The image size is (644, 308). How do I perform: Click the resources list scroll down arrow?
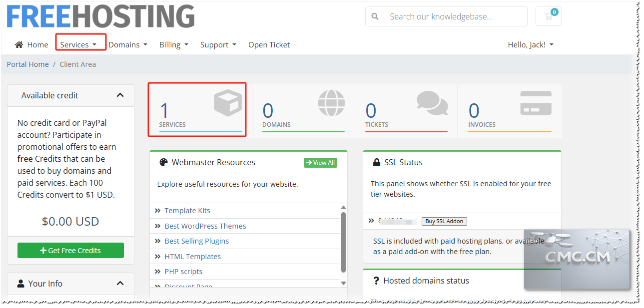(343, 283)
